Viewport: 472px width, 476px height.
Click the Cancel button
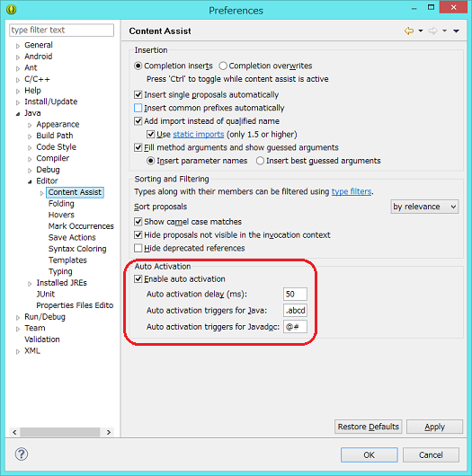click(x=431, y=454)
